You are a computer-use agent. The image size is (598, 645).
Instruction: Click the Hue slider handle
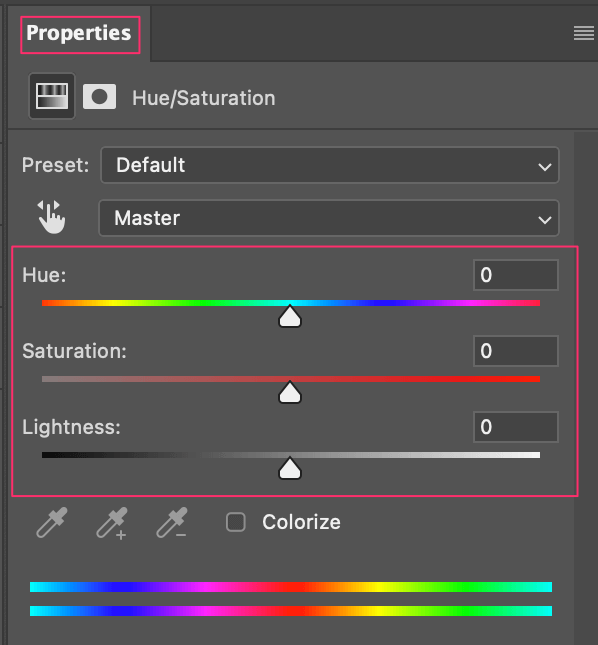(290, 316)
